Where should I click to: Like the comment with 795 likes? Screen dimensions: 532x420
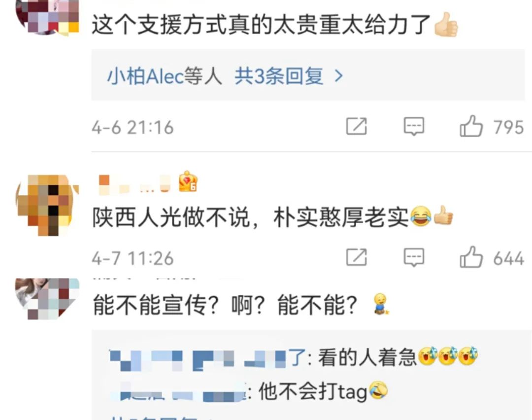click(x=471, y=126)
